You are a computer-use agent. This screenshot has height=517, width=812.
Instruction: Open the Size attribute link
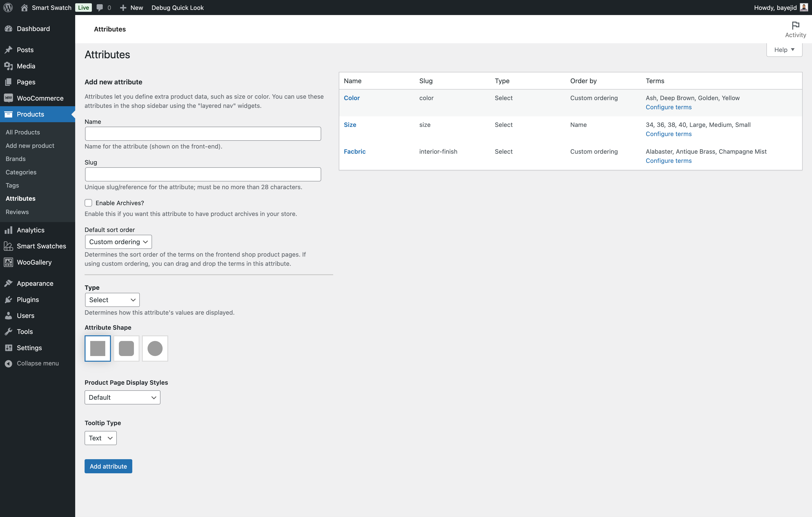click(x=350, y=125)
